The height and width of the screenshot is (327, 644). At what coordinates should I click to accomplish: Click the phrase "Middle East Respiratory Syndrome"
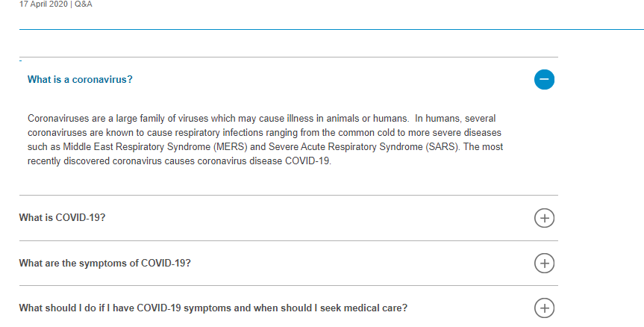[x=137, y=147]
